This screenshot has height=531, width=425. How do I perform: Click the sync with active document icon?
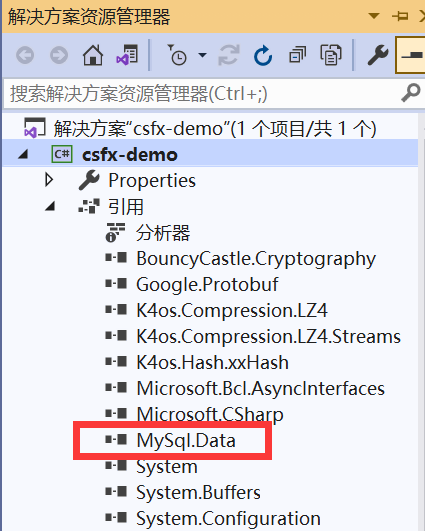pos(229,55)
